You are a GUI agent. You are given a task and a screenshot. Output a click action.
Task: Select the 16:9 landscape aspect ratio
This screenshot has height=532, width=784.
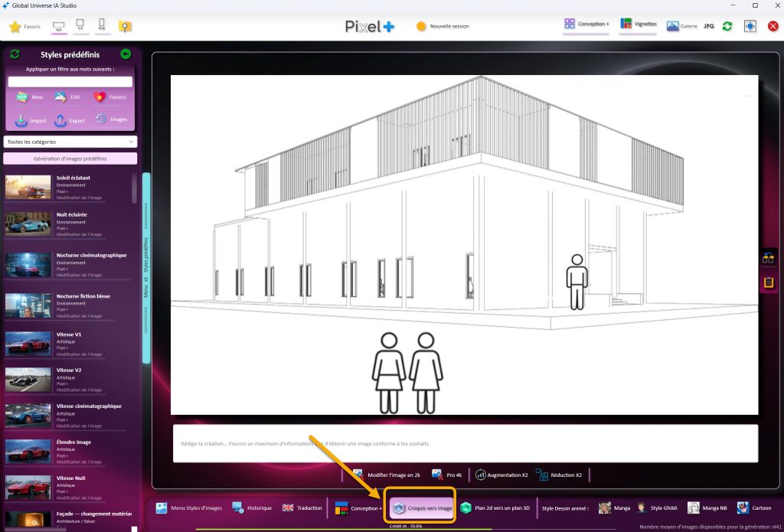click(x=58, y=27)
